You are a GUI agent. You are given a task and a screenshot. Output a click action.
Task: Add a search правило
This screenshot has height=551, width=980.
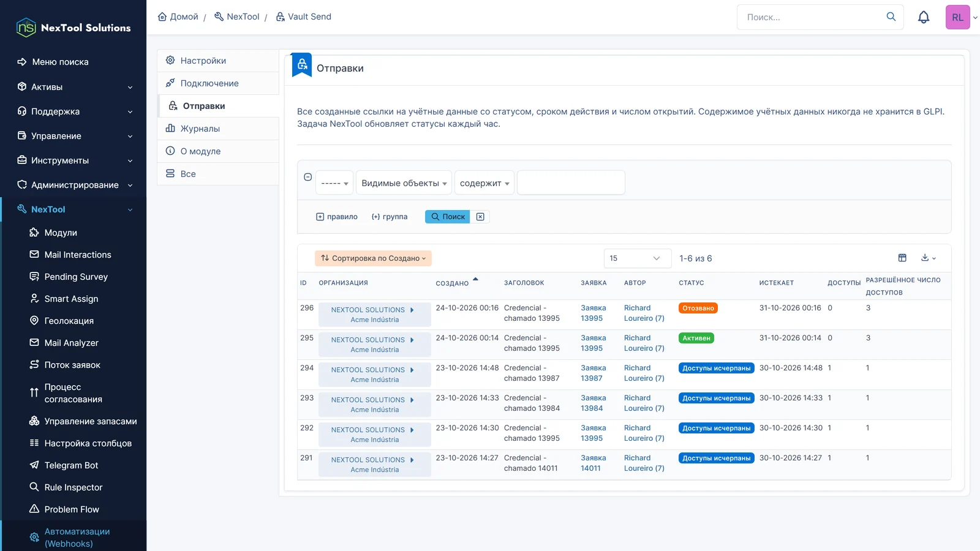click(337, 217)
